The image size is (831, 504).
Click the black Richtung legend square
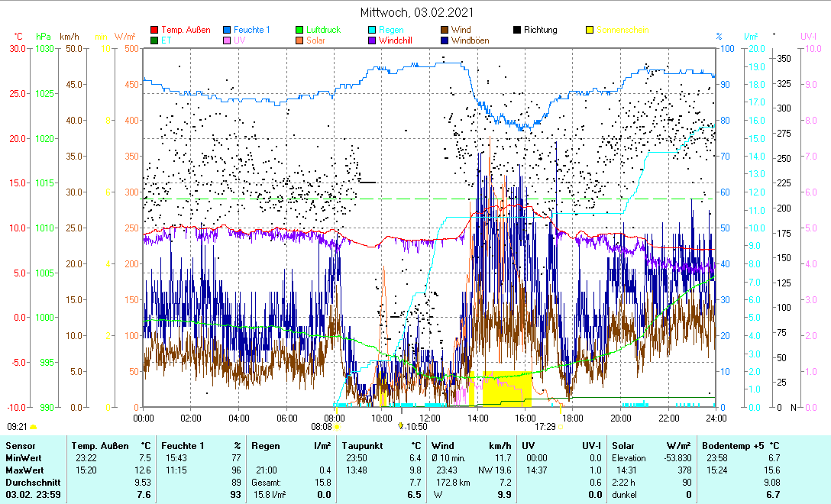[517, 30]
